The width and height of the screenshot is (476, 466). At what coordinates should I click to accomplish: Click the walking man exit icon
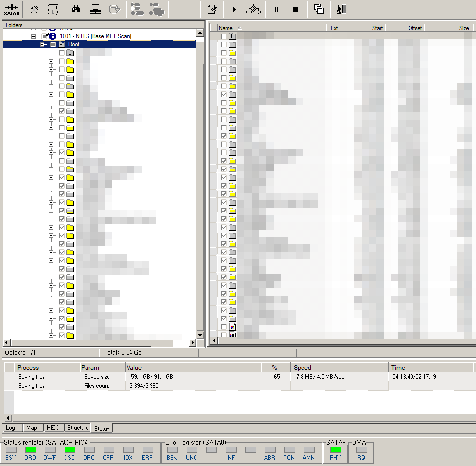(x=341, y=9)
